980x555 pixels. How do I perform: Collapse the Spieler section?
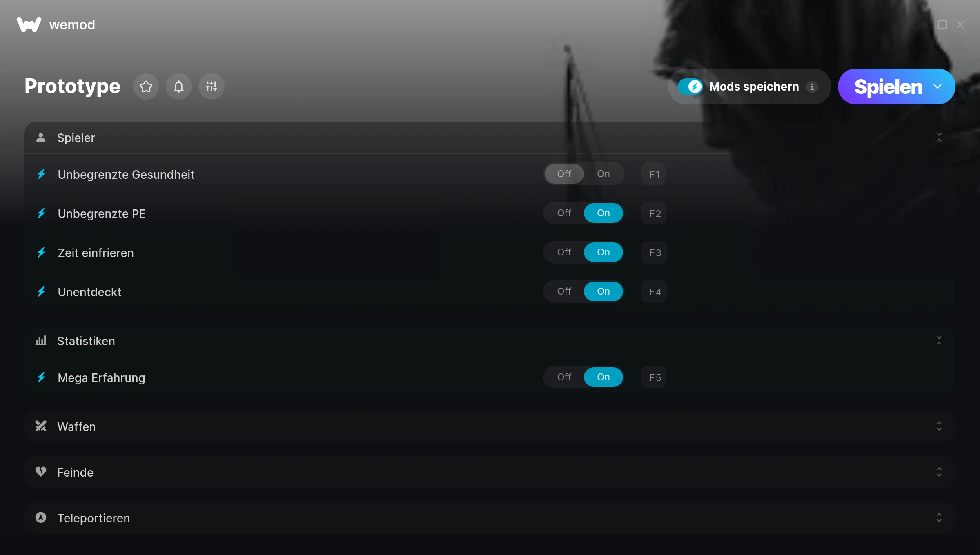(939, 138)
